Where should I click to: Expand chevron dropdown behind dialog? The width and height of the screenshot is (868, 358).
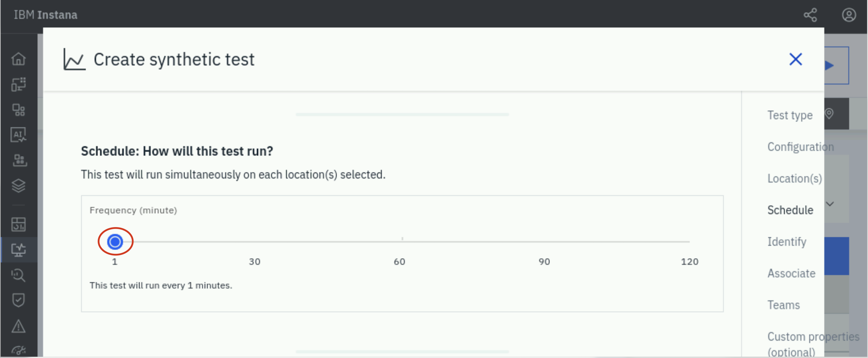(x=830, y=204)
